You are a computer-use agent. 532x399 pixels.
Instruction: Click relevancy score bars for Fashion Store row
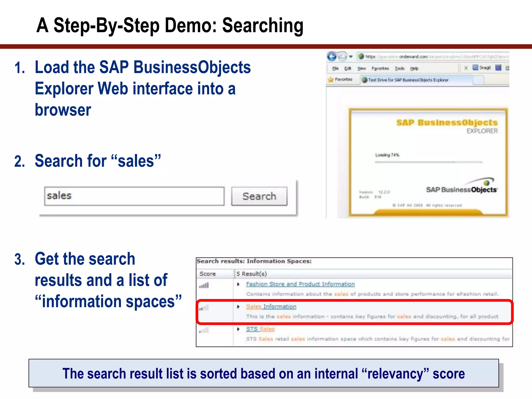204,285
